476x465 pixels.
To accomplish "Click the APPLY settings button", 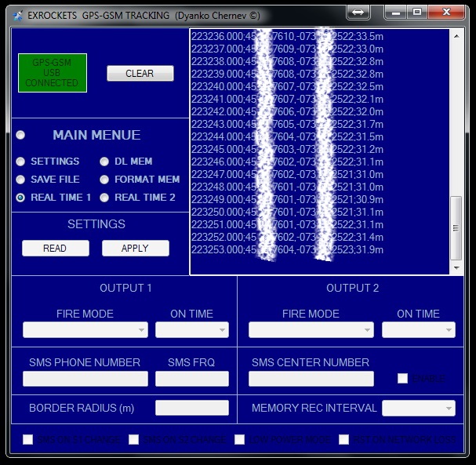I will click(136, 249).
